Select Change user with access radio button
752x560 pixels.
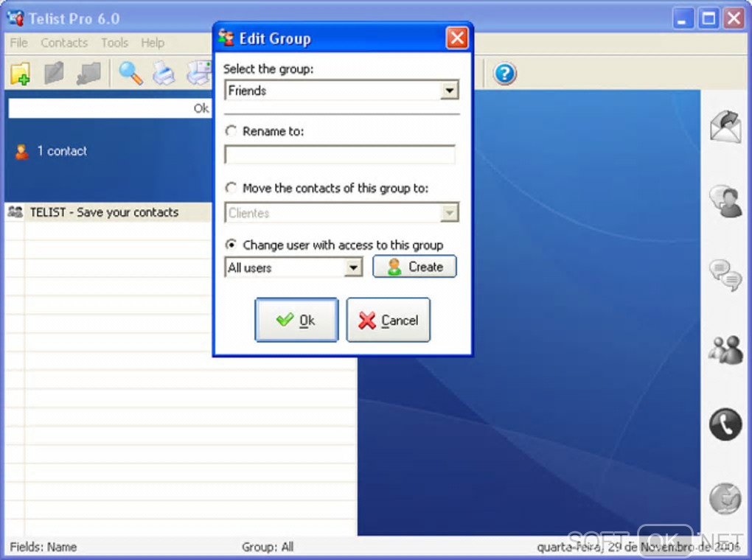pos(231,245)
